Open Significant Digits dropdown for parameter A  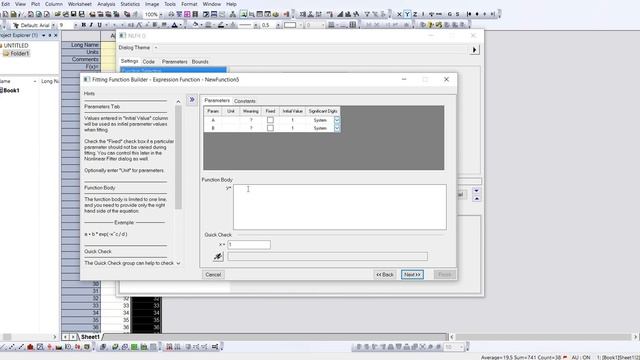[337, 120]
